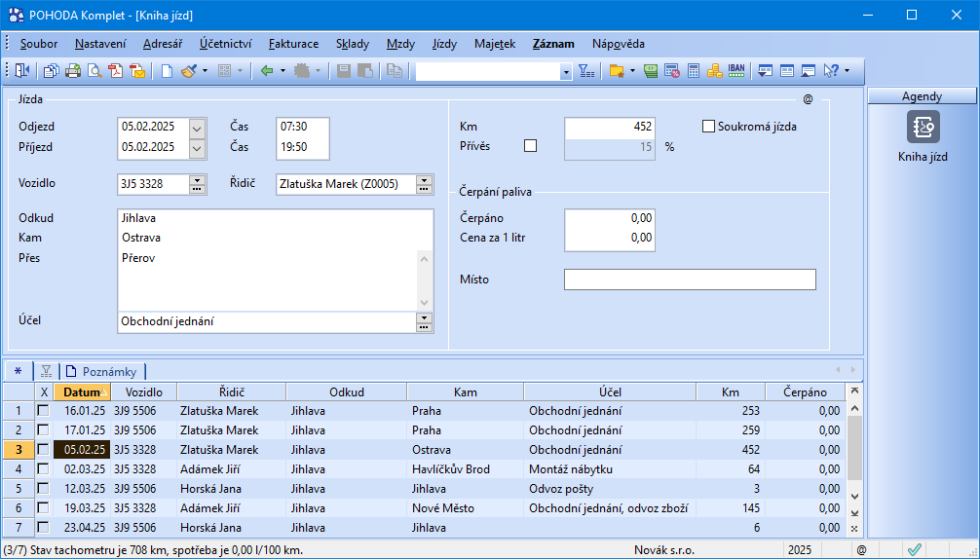
Task: Switch to the Poznámky tab
Action: tap(104, 372)
